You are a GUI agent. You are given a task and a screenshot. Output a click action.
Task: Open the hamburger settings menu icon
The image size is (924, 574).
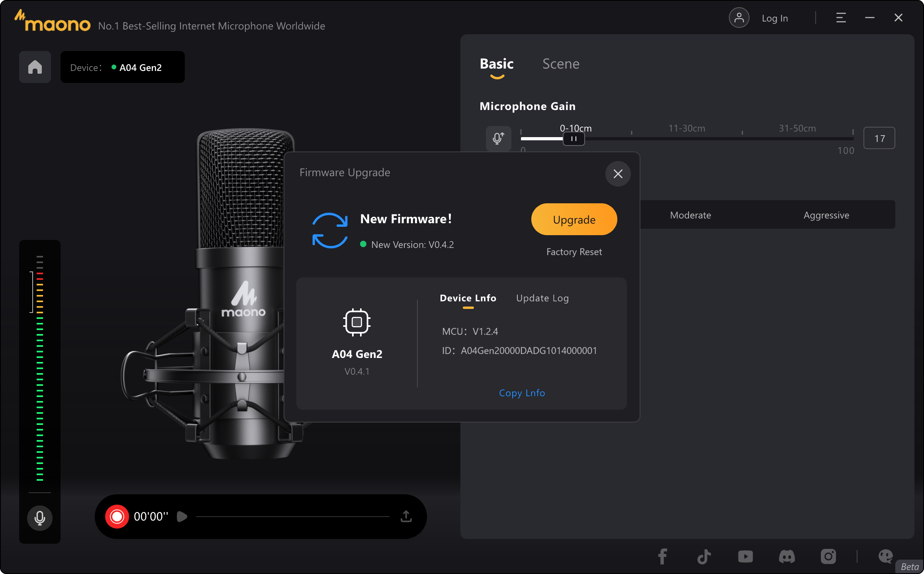[841, 18]
